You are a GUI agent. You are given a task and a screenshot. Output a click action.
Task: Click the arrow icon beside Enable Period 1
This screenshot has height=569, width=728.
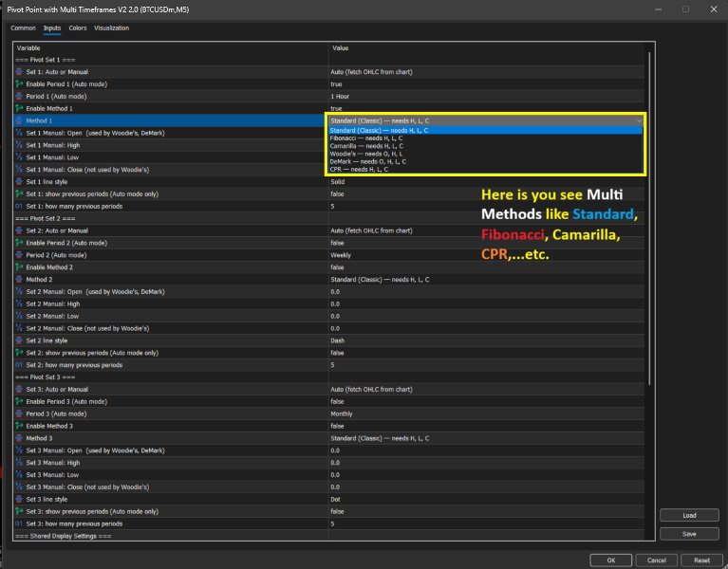coord(19,84)
